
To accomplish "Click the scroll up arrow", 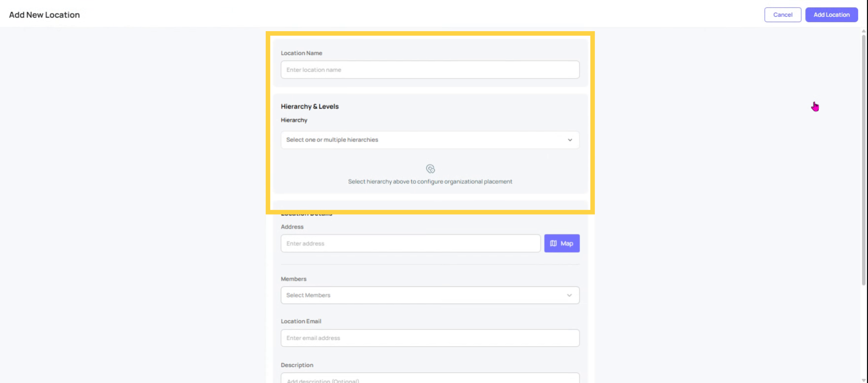I will [863, 31].
